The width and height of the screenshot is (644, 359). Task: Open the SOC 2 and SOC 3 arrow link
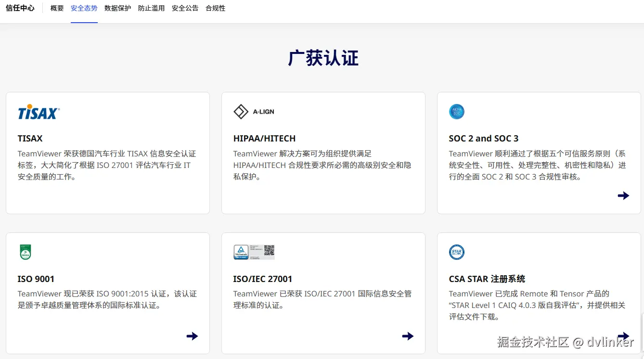tap(623, 195)
